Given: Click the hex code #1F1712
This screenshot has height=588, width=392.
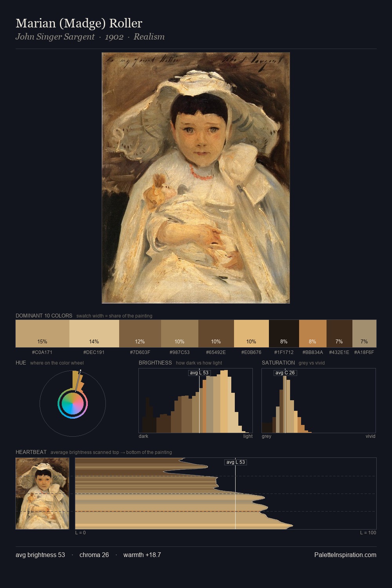Looking at the screenshot, I should pos(284,352).
